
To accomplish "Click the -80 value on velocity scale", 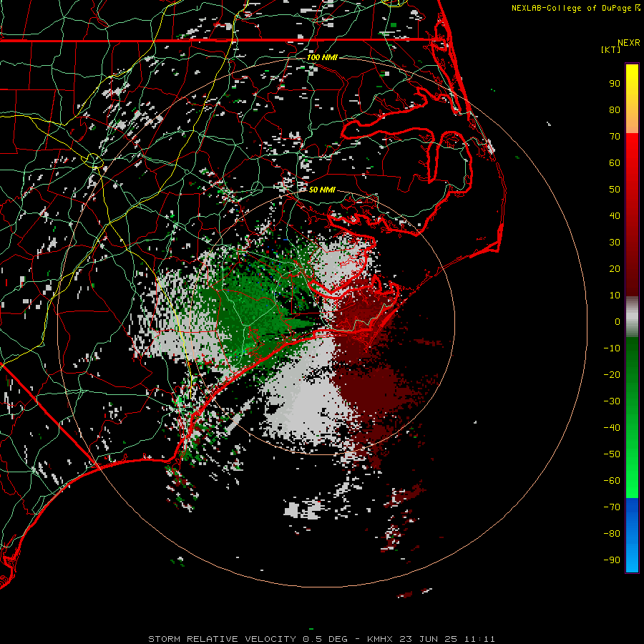I will click(612, 534).
